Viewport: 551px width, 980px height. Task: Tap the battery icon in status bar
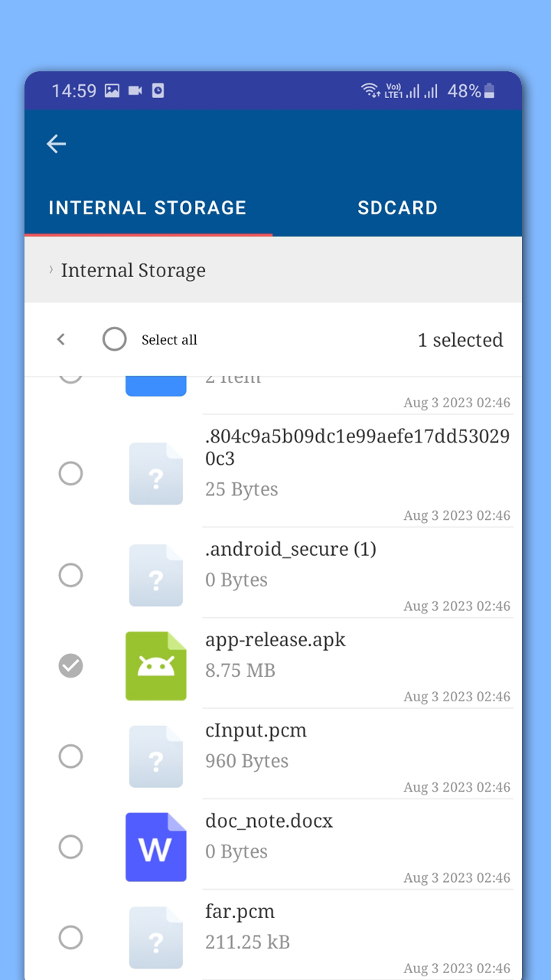pyautogui.click(x=490, y=91)
